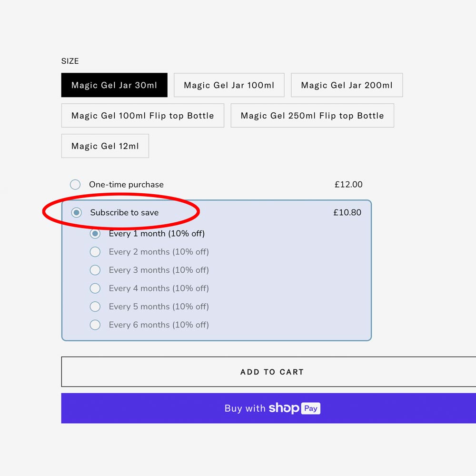Screen dimensions: 476x476
Task: Click Buy with Shop Pay button
Action: [x=271, y=408]
